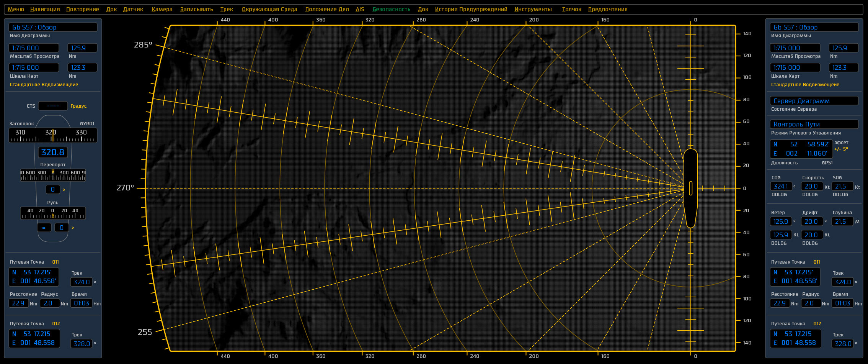Image resolution: width=868 pixels, height=364 pixels.
Task: Click the arrow next to the rudder value
Action: pos(73,228)
